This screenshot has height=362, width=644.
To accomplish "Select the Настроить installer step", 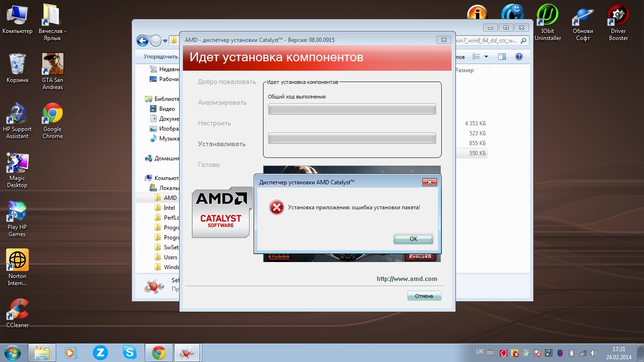I will coord(215,123).
